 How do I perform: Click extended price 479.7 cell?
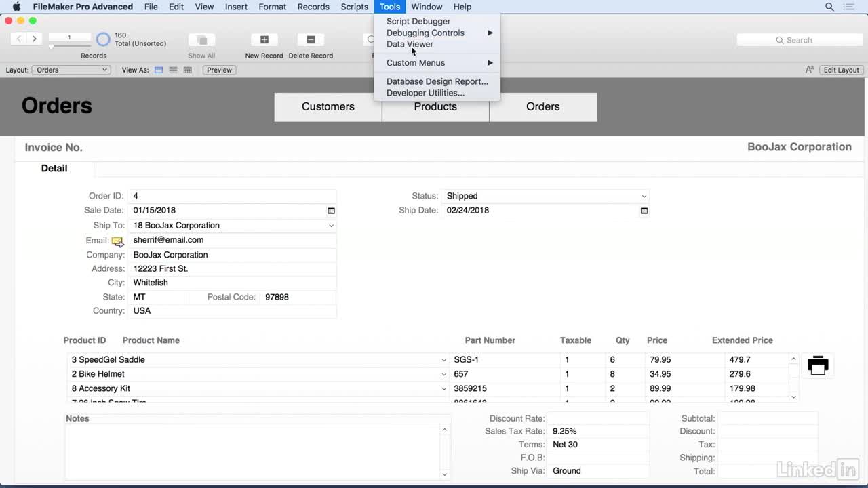tap(756, 360)
